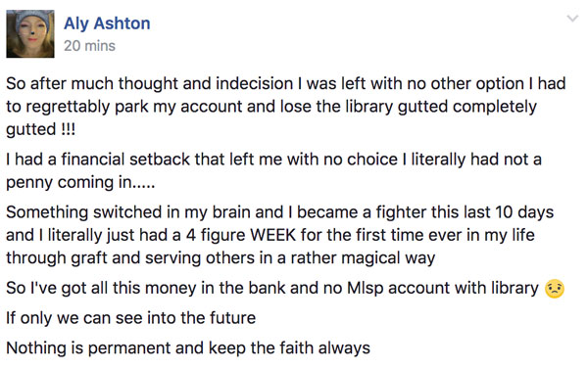This screenshot has width=588, height=369.
Task: Click 'Nothing is permanent and keep the faith always'
Action: pyautogui.click(x=188, y=348)
